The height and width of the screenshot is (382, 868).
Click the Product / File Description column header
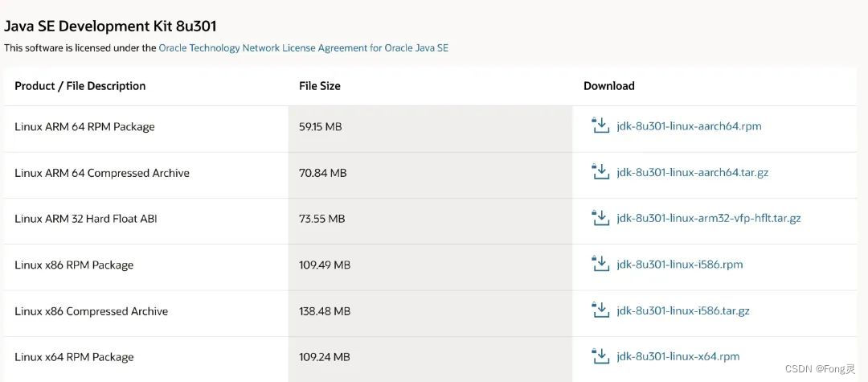tap(80, 86)
